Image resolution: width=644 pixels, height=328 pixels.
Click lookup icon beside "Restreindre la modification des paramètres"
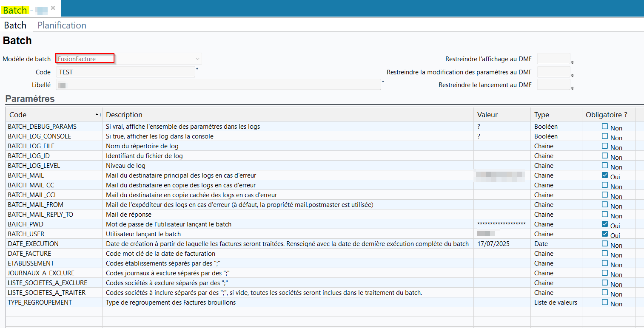coord(573,76)
